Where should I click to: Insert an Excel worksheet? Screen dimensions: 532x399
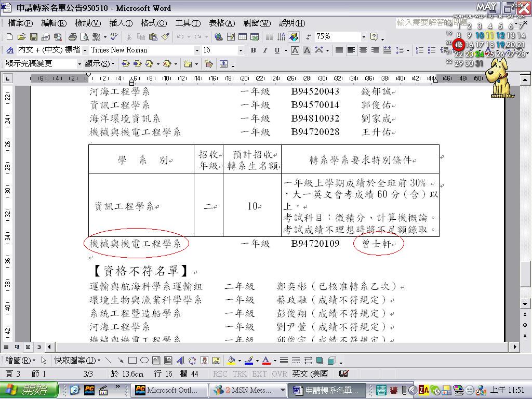coord(255,37)
